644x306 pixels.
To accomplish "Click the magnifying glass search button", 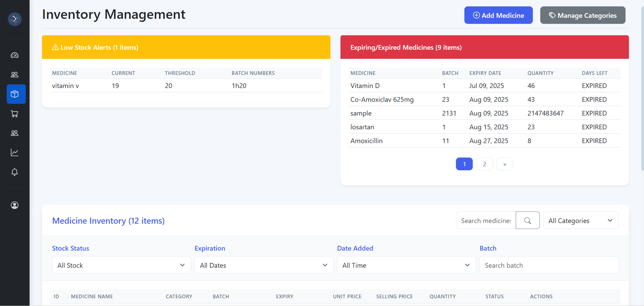I will pos(527,220).
